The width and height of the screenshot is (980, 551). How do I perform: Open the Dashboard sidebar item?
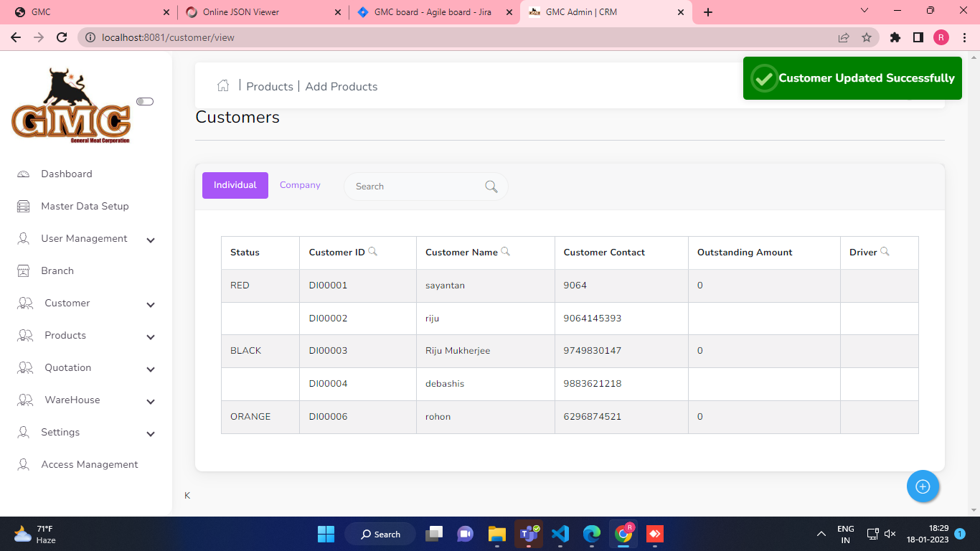pos(66,174)
